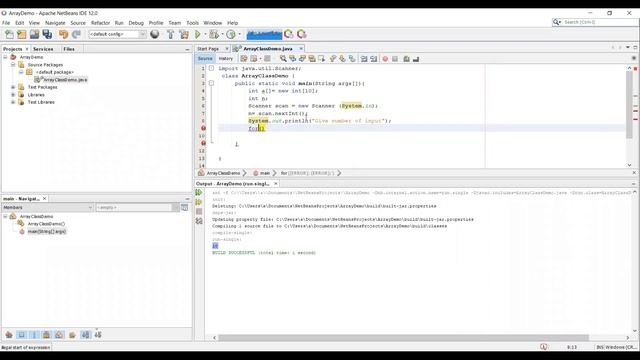Click the Shift Line Right editor icon
The width and height of the screenshot is (640, 360).
pos(373,59)
